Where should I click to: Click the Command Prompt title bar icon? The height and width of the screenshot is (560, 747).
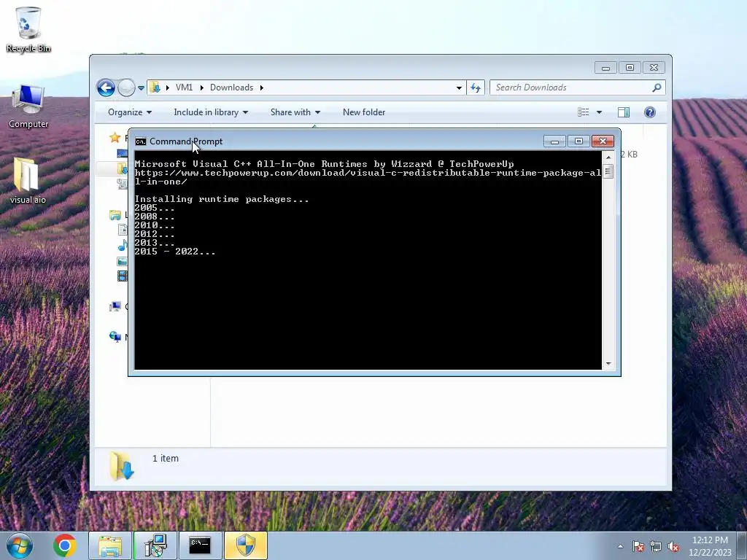pyautogui.click(x=141, y=141)
